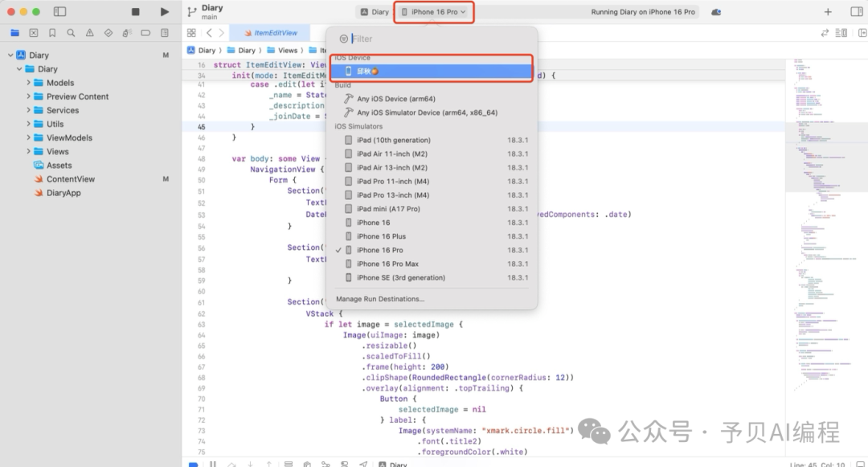Expand the Preview Content folder
868x467 pixels.
(28, 96)
